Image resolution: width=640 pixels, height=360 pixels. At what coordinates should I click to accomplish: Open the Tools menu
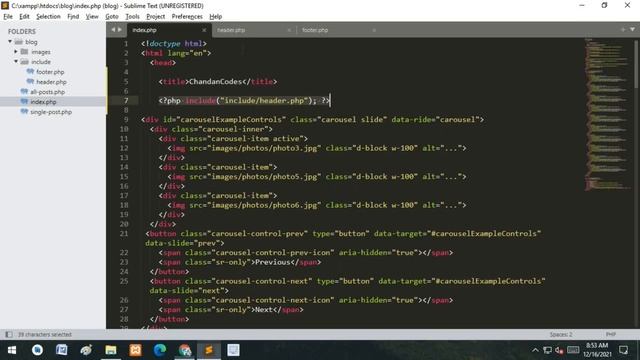pos(132,16)
